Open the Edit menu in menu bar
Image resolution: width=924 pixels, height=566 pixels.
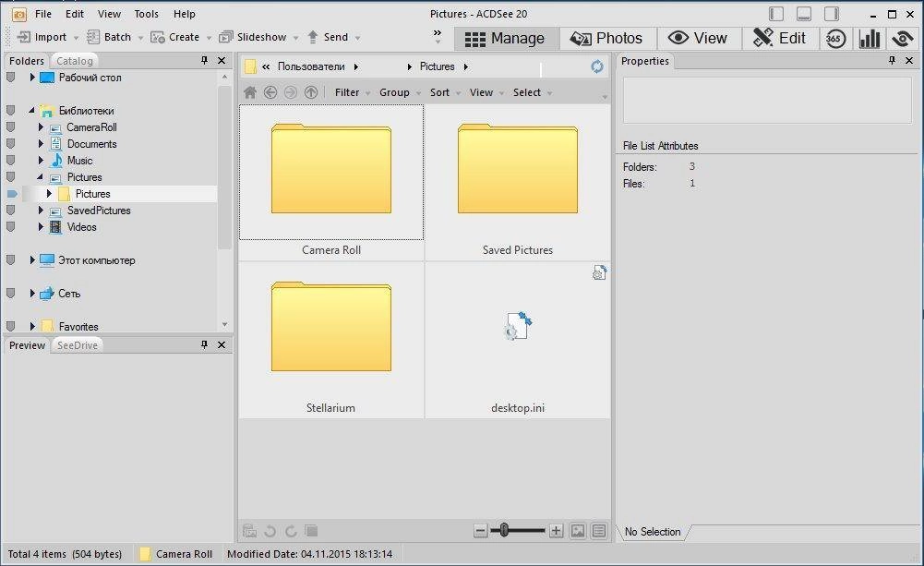pyautogui.click(x=74, y=14)
